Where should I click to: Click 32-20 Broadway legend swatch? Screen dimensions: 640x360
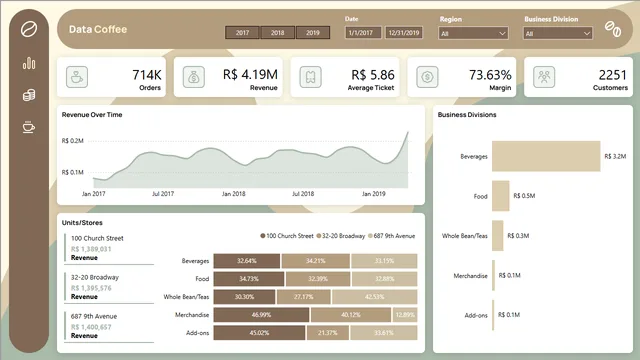point(318,236)
